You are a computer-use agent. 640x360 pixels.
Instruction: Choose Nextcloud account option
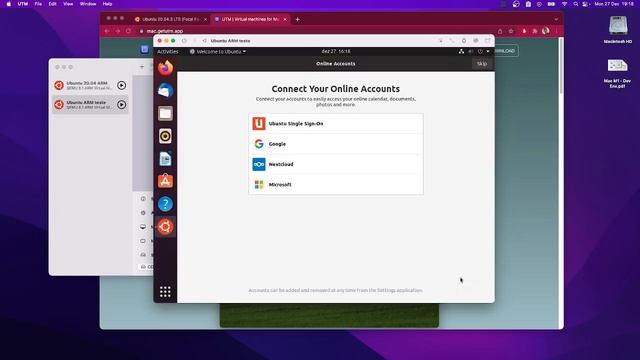coord(336,164)
